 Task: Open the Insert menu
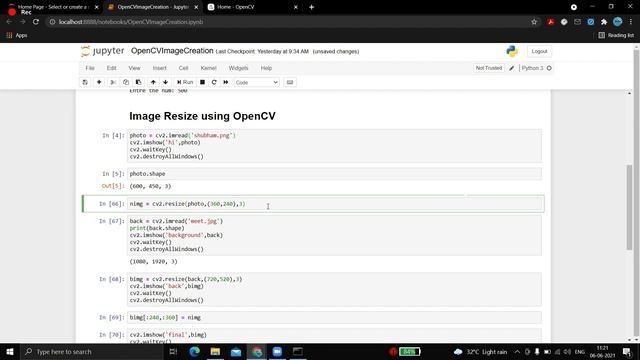[x=160, y=68]
